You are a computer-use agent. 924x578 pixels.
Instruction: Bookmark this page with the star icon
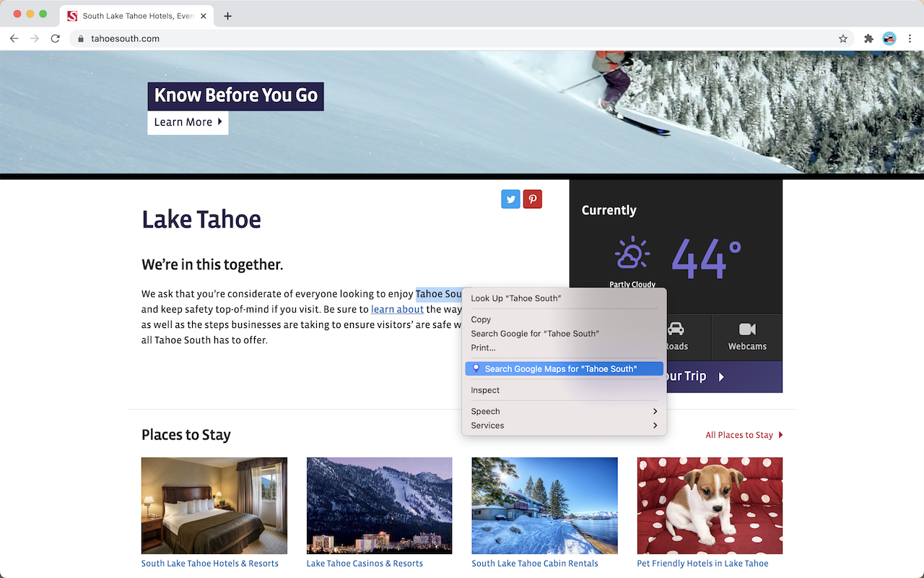tap(843, 38)
